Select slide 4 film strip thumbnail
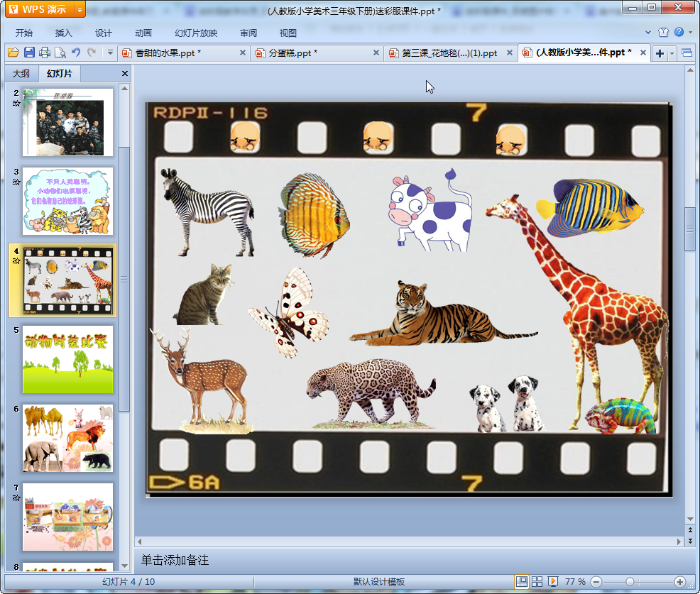Screen dimensions: 700x594 (68, 280)
